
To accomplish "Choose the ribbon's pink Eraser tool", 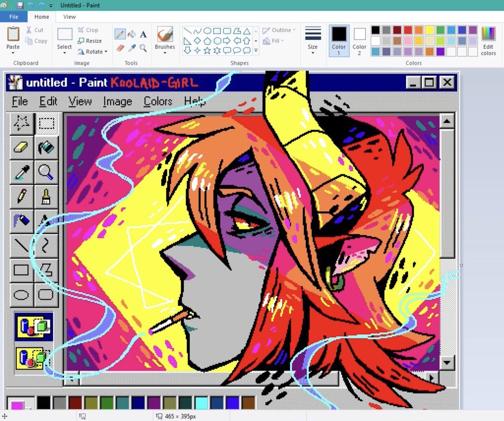I will click(x=120, y=48).
